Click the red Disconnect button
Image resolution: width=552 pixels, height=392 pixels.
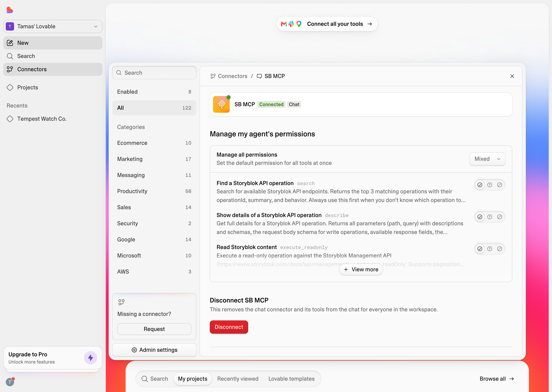click(x=229, y=327)
